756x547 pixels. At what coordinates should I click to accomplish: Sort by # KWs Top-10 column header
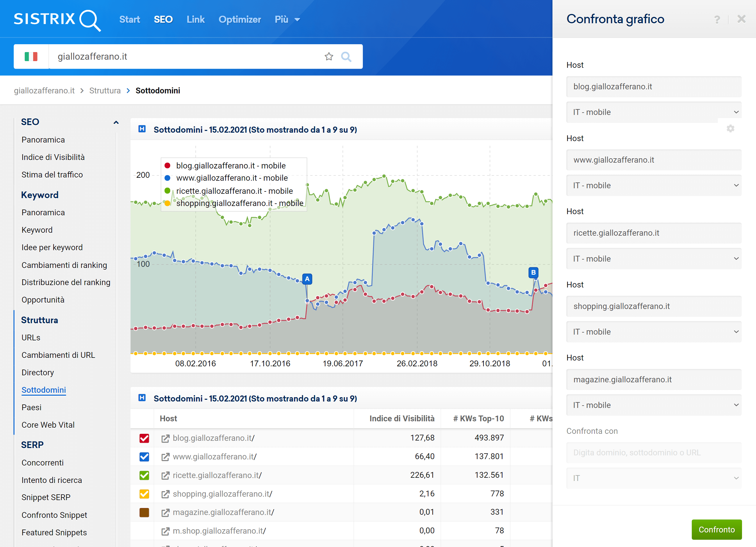(x=478, y=419)
